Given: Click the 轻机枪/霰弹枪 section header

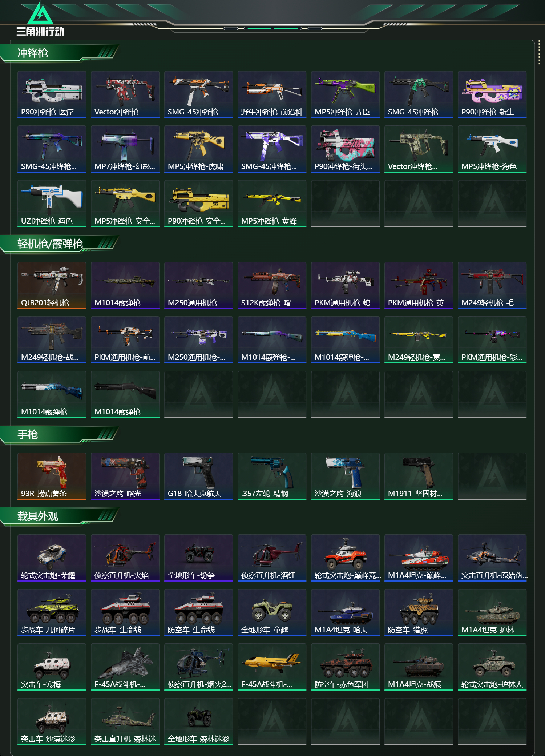Looking at the screenshot, I should click(50, 244).
